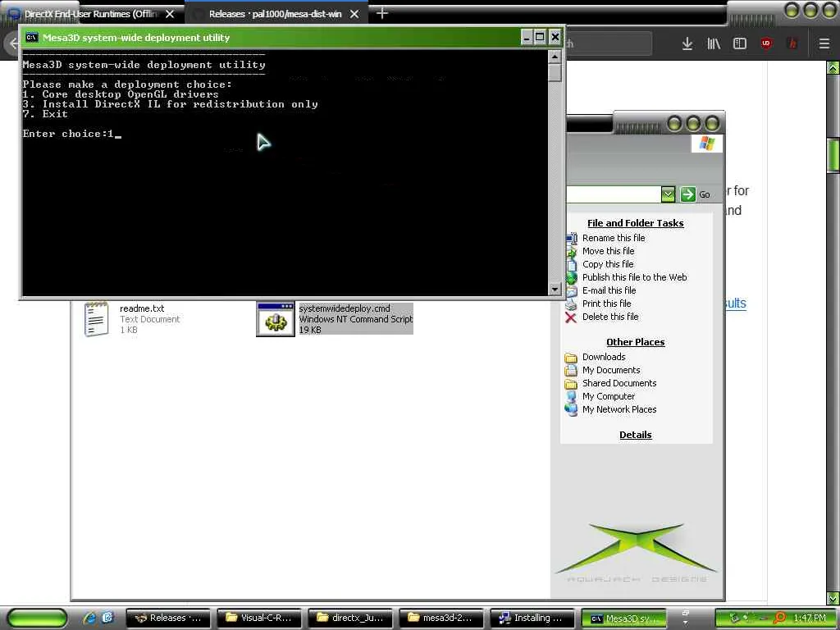Image resolution: width=840 pixels, height=630 pixels.
Task: Switch to Releases pal1000/mesa-dist-win tab
Action: [x=276, y=14]
